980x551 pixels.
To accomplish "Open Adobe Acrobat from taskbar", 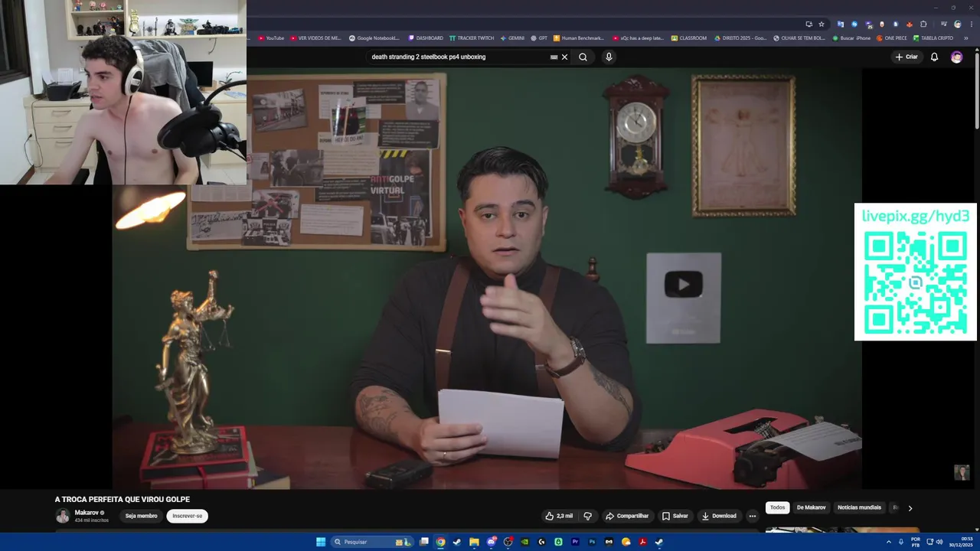I will (x=642, y=542).
